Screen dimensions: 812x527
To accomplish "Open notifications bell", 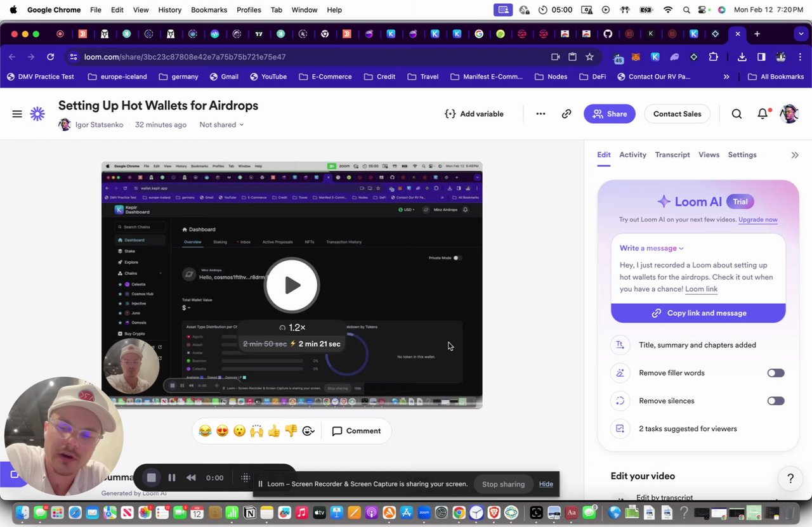I will point(763,114).
